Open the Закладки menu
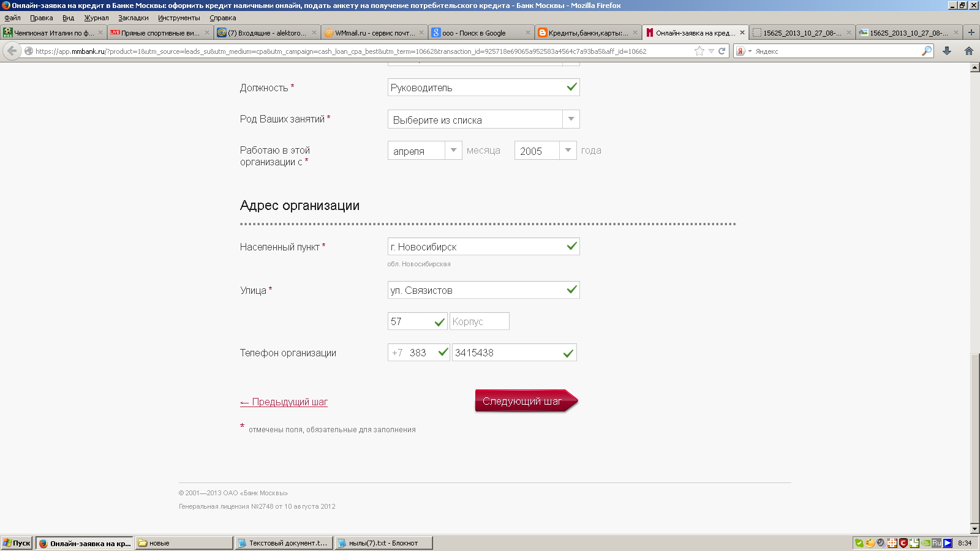 coord(134,18)
